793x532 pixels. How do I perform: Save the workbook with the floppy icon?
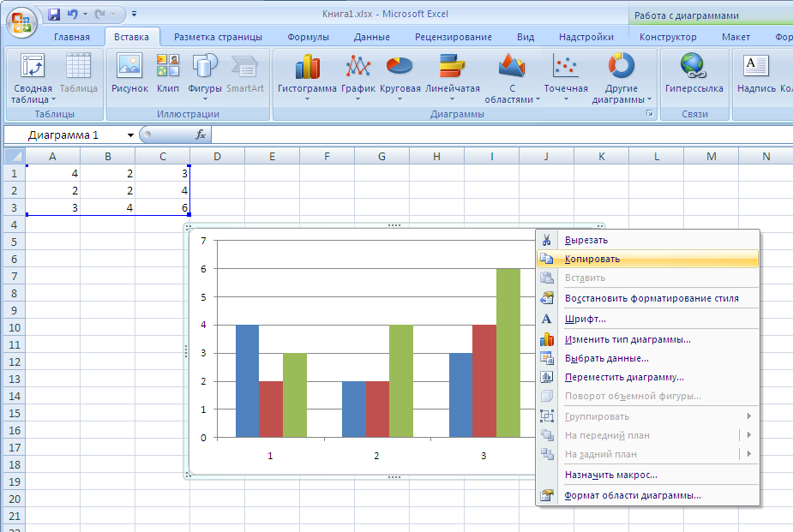point(54,15)
